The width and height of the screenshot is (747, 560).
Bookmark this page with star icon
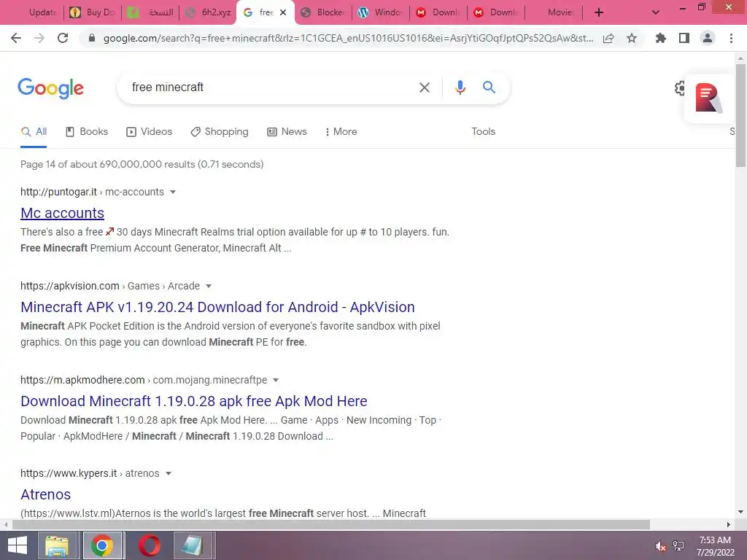tap(632, 38)
